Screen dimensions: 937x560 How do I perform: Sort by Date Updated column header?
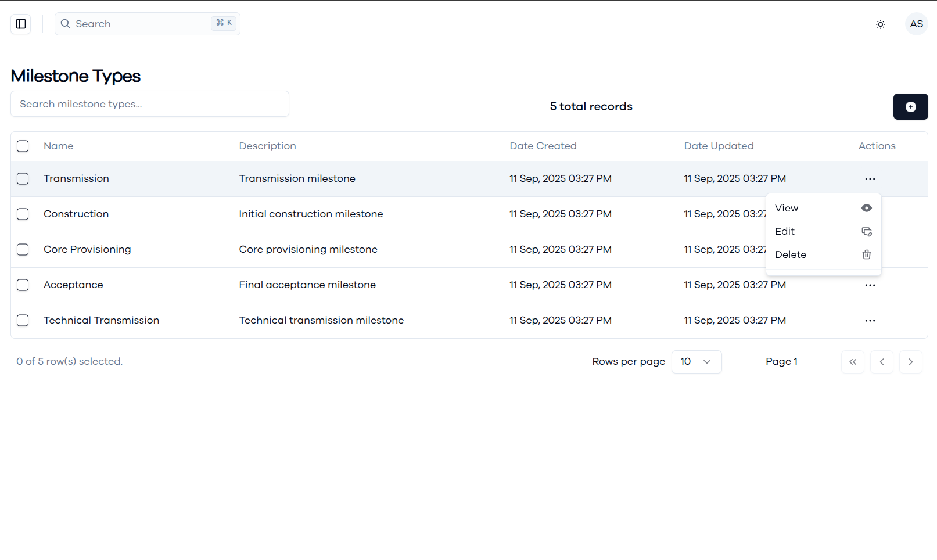719,146
